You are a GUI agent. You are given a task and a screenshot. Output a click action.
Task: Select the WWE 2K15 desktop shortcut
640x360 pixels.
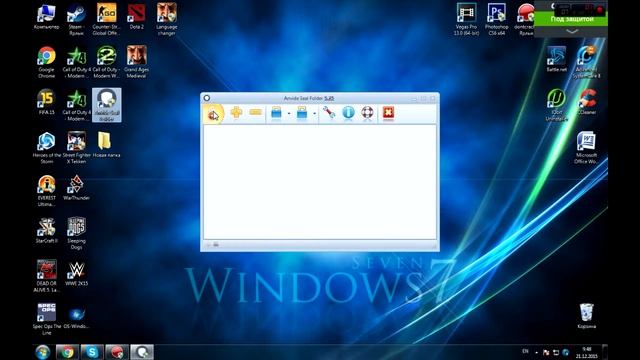76,273
